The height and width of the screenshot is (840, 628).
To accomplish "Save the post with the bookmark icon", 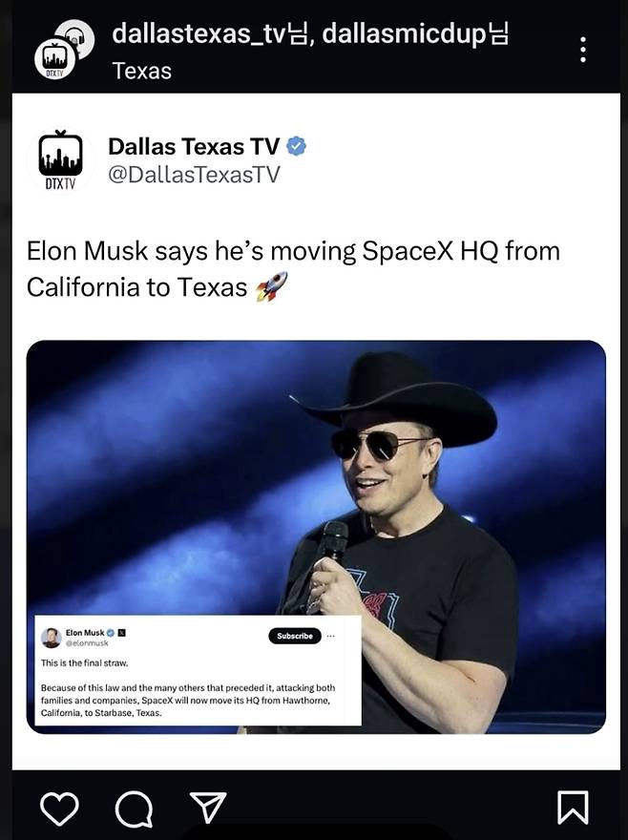I will click(x=573, y=808).
